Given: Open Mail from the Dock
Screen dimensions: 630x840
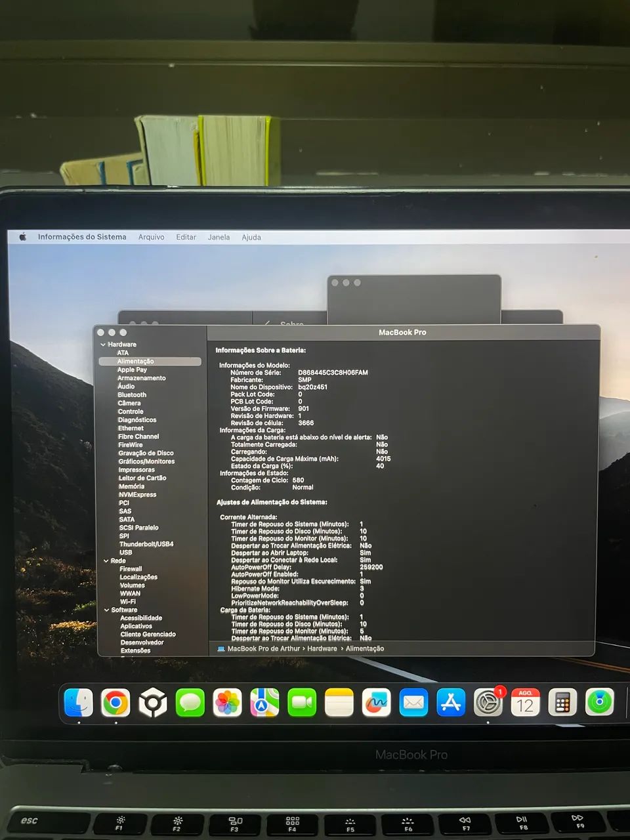Looking at the screenshot, I should 413,703.
